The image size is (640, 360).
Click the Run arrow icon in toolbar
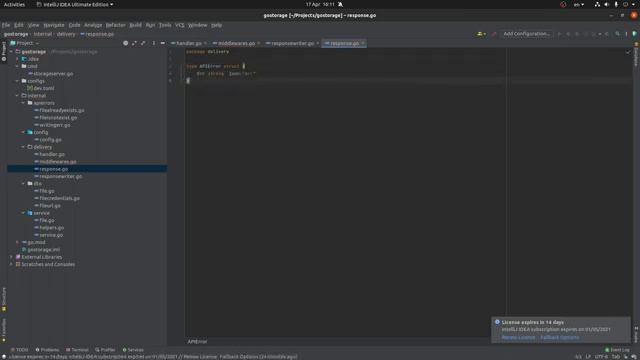tap(560, 34)
